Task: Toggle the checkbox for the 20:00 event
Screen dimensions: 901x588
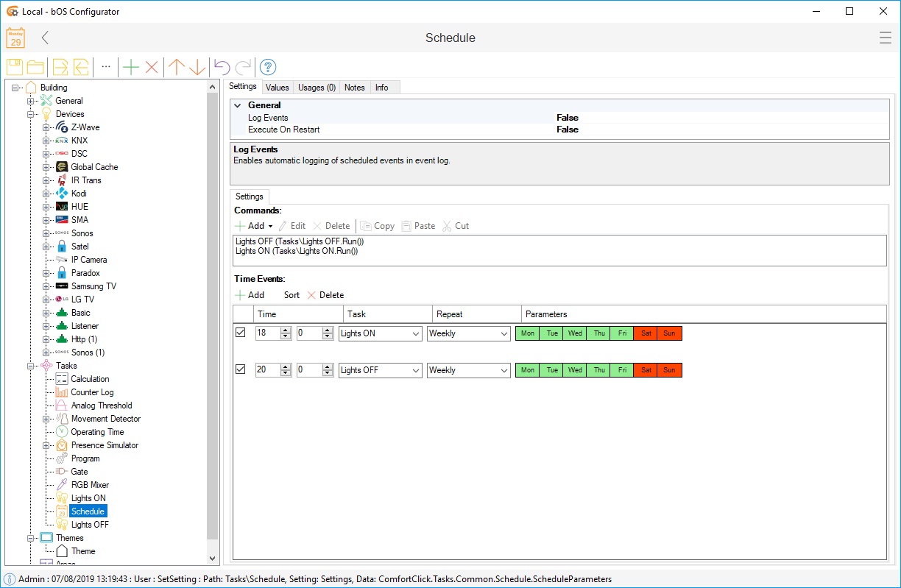Action: click(240, 369)
